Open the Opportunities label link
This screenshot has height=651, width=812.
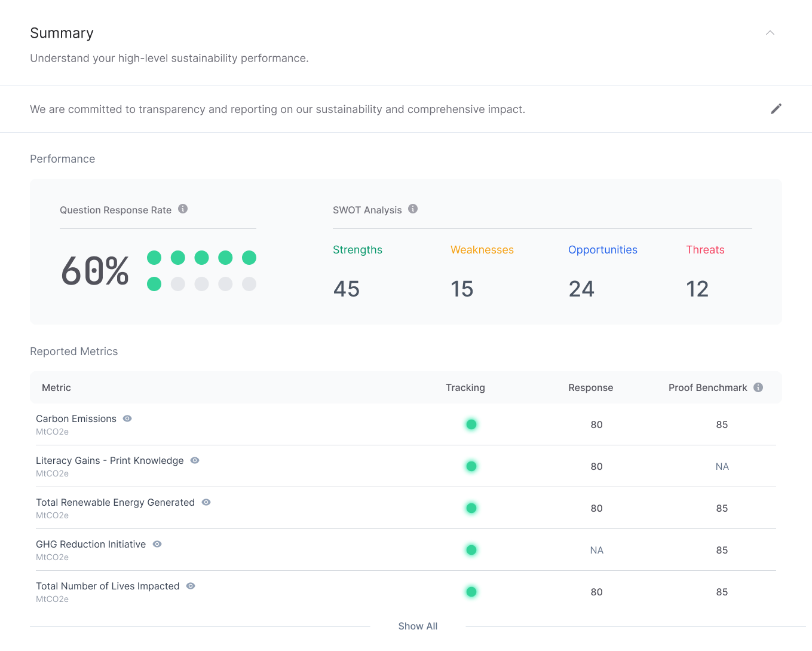[x=602, y=250]
